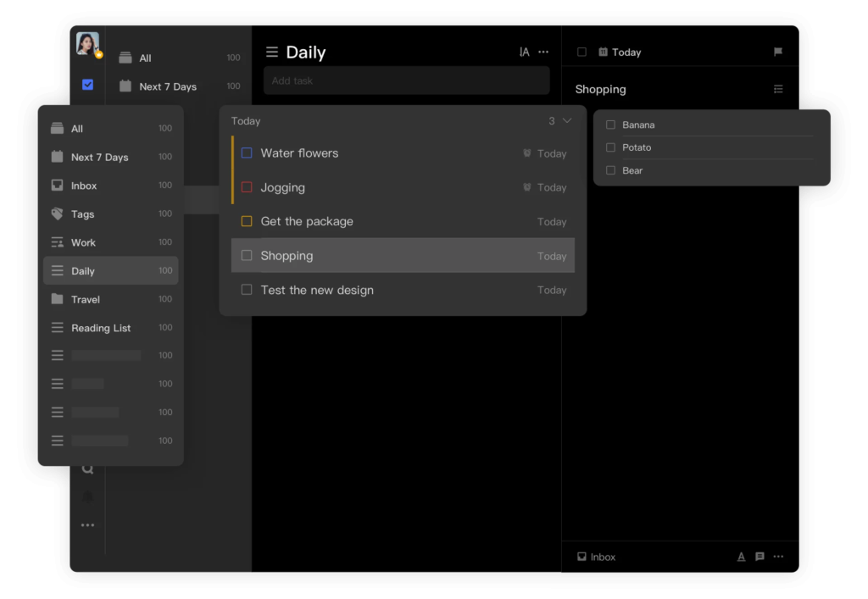
Task: Open the more options menu beside the sort icon
Action: [x=543, y=53]
